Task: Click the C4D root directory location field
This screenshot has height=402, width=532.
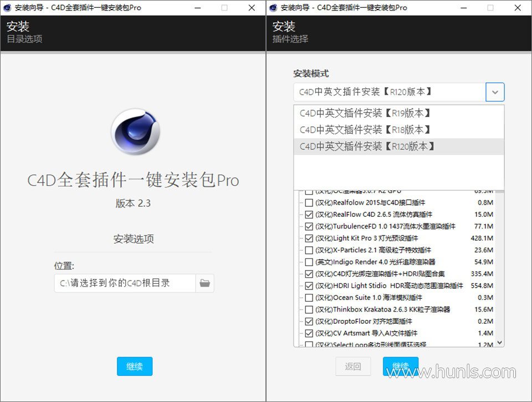Action: tap(125, 283)
